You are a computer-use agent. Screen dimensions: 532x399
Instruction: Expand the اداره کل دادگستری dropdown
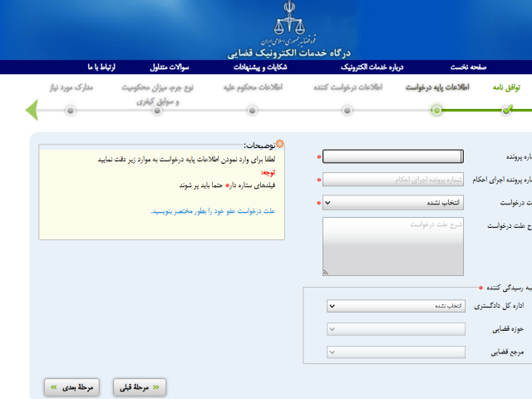pyautogui.click(x=396, y=306)
